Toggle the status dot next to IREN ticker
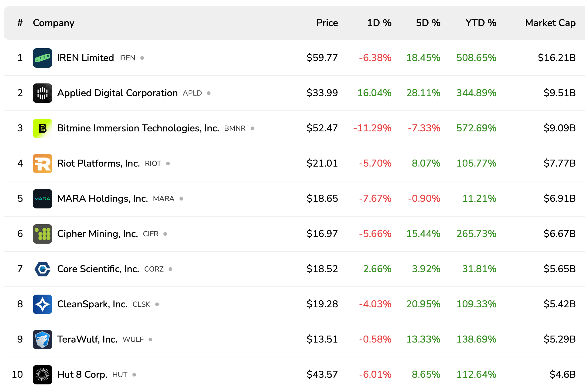The image size is (585, 392). (x=142, y=58)
